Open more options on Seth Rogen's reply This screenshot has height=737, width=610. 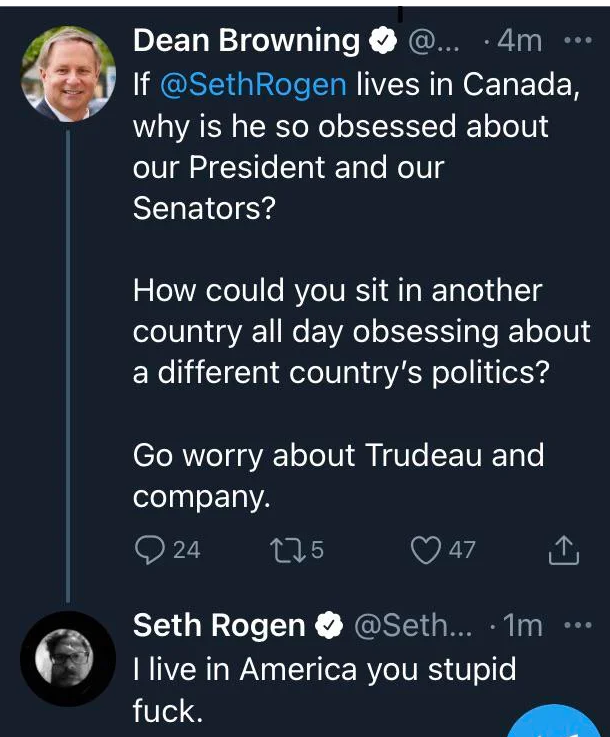coord(578,626)
